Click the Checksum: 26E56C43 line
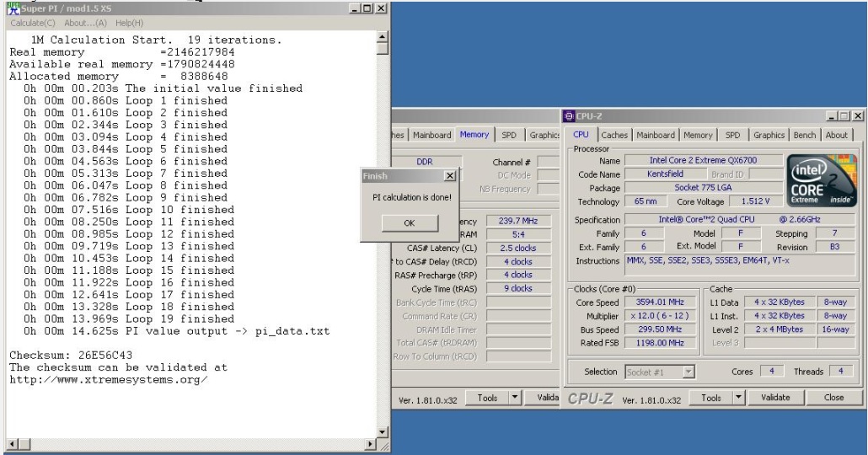This screenshot has height=455, width=868. click(x=71, y=356)
